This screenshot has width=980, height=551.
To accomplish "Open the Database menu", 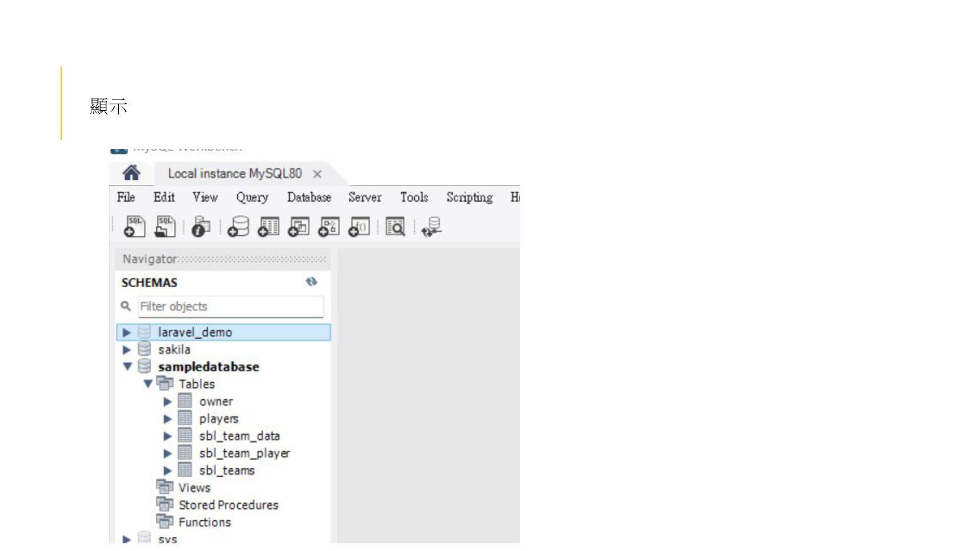I will pos(309,197).
